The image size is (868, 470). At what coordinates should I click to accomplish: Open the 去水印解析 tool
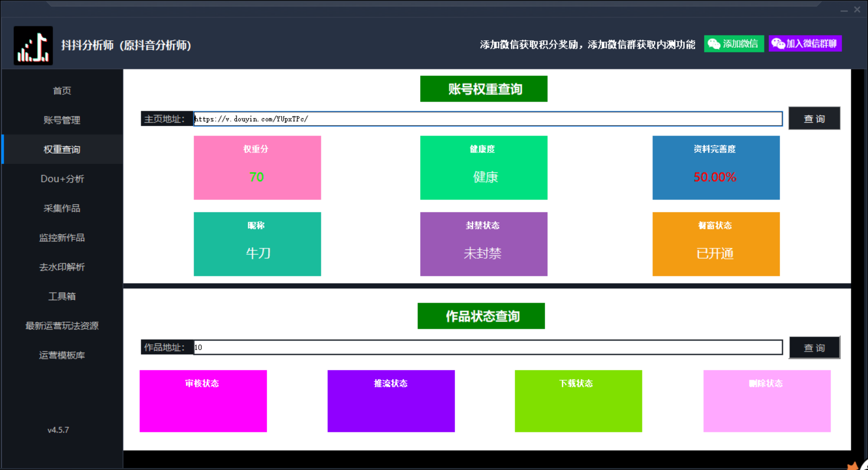tap(62, 267)
